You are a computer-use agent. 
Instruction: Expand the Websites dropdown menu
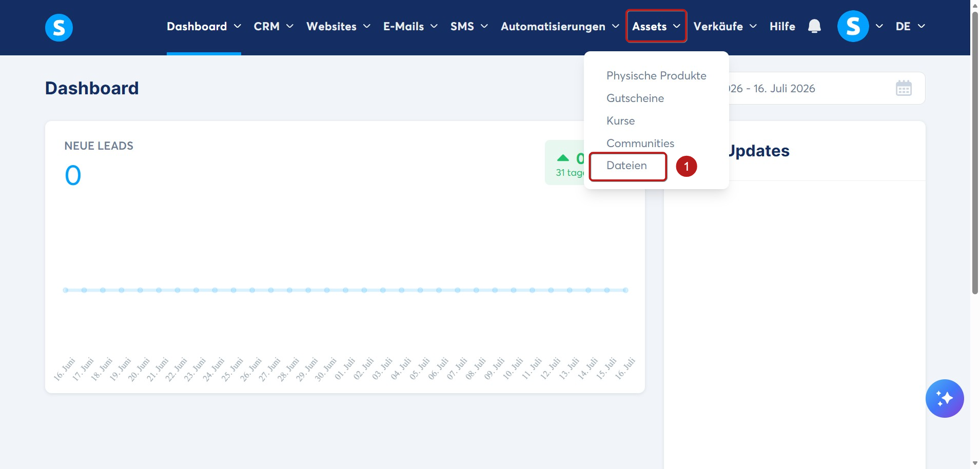[x=338, y=26]
